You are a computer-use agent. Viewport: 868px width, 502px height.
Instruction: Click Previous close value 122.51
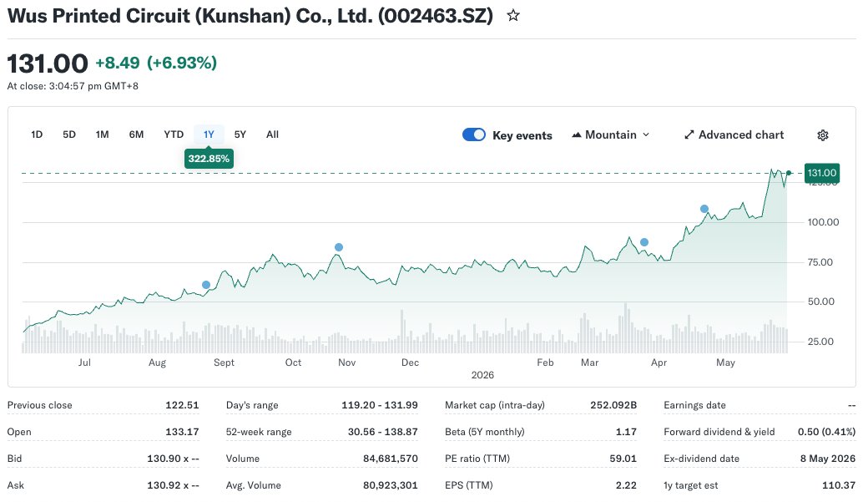point(182,405)
